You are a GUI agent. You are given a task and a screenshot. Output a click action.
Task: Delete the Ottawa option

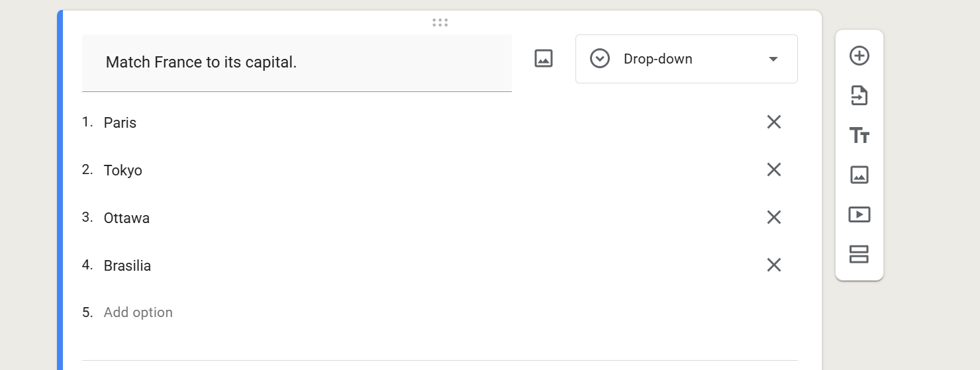tap(773, 217)
